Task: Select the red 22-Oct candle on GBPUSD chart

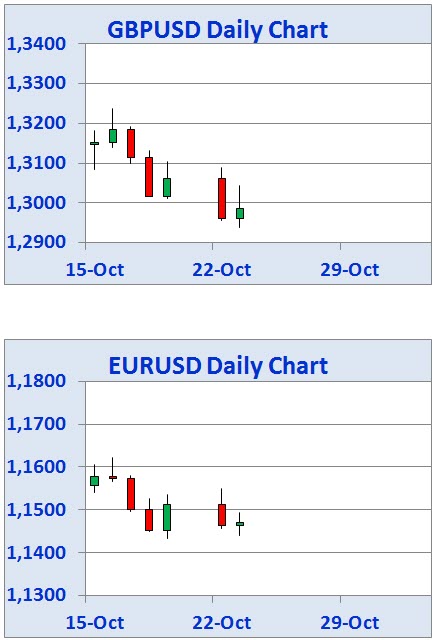Action: tap(222, 198)
